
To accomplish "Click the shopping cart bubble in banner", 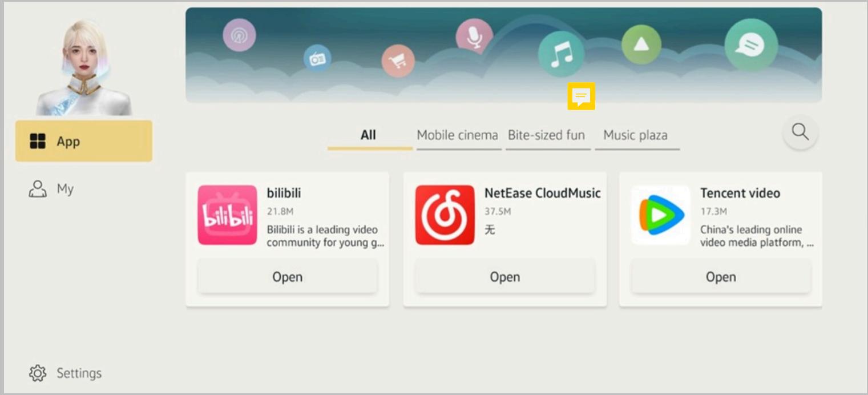I will click(x=398, y=61).
